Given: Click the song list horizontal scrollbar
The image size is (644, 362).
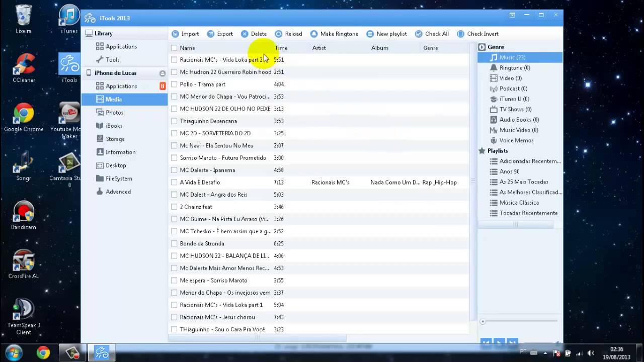Looking at the screenshot, I should pos(258,338).
